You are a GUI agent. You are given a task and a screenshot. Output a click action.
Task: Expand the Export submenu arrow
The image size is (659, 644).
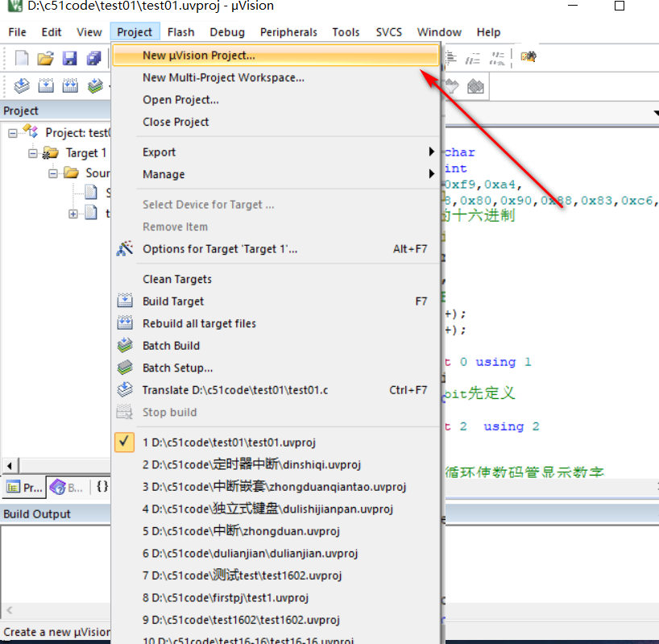(x=431, y=152)
